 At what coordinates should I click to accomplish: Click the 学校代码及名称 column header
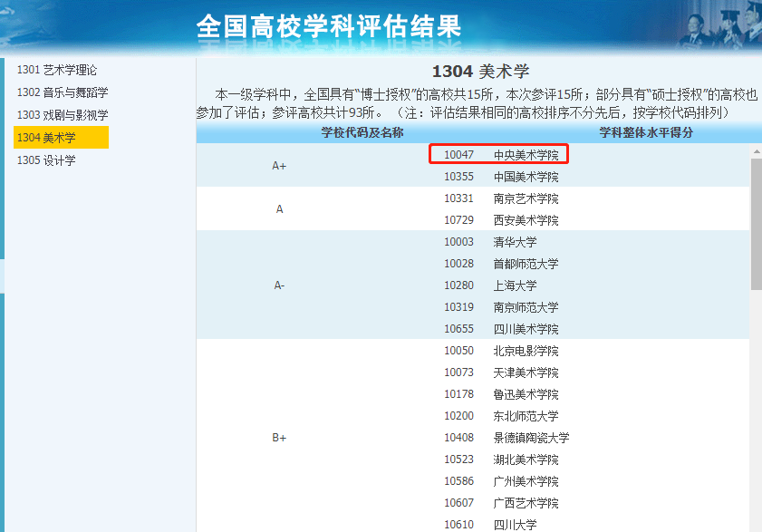tap(362, 132)
